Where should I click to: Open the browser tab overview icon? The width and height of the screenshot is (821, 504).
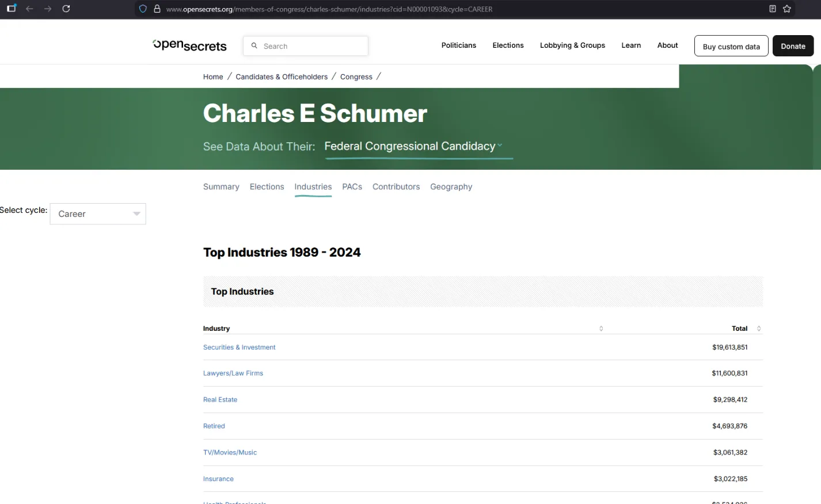[12, 9]
